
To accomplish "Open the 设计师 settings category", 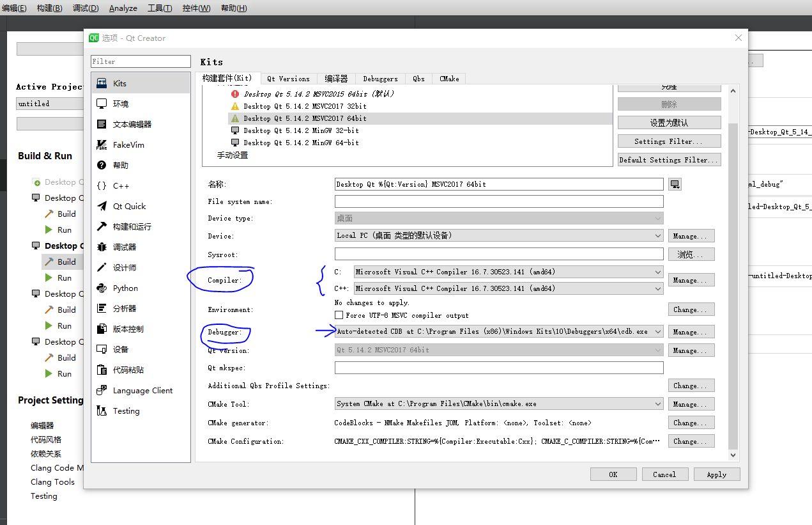I will click(x=141, y=267).
